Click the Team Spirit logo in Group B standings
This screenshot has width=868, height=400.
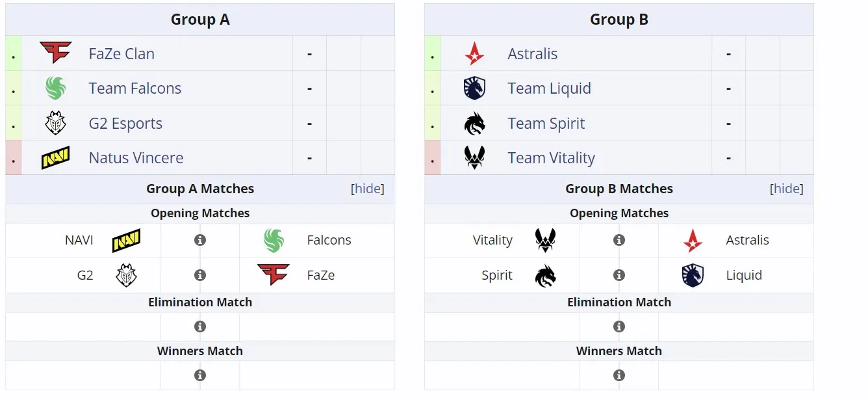[475, 123]
